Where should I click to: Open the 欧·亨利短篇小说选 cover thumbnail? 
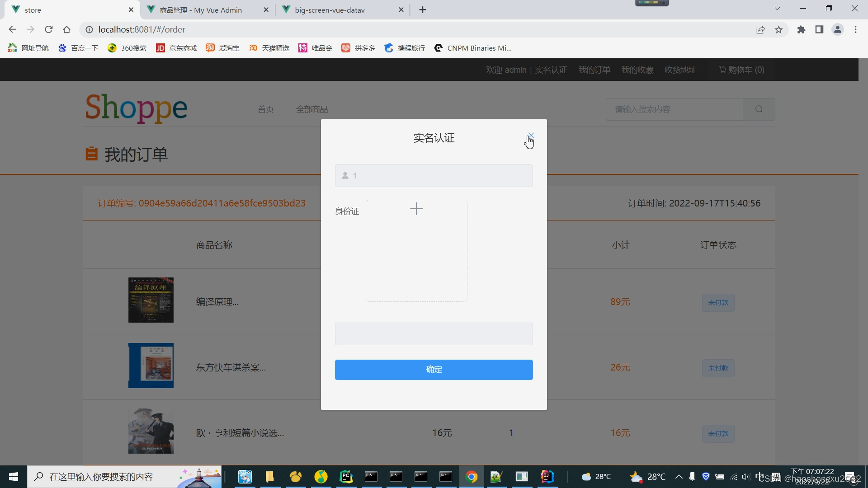click(x=151, y=431)
